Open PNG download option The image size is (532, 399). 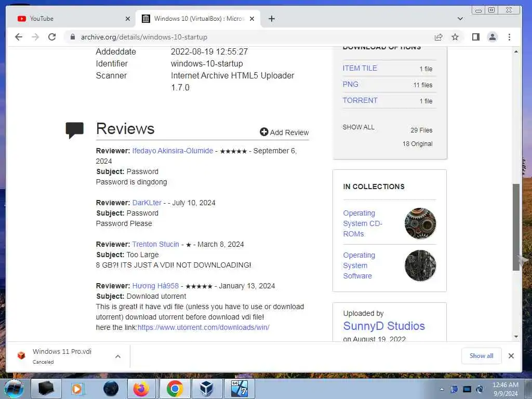pos(351,84)
